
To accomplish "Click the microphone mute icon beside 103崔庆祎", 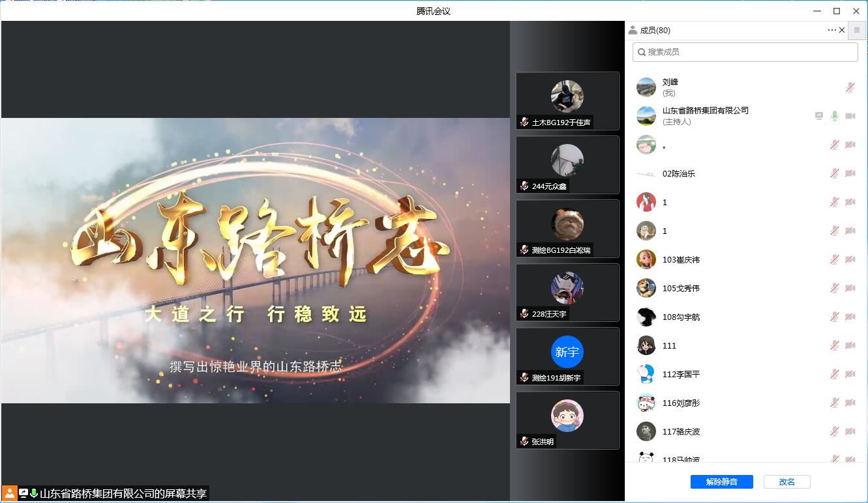I will click(834, 259).
